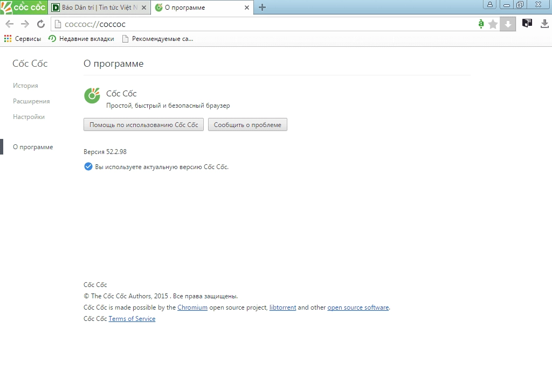The width and height of the screenshot is (552, 392).
Task: Open Расширения in the sidebar
Action: pyautogui.click(x=31, y=101)
